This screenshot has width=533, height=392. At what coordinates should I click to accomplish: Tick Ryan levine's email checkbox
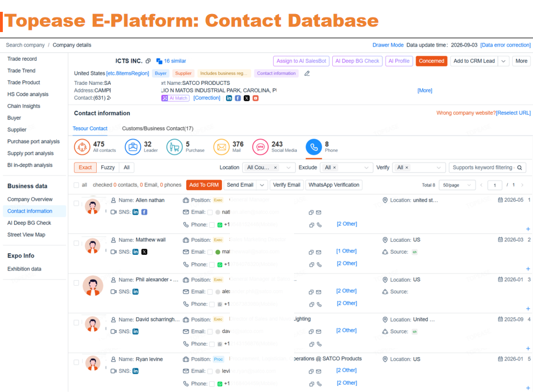(x=210, y=371)
